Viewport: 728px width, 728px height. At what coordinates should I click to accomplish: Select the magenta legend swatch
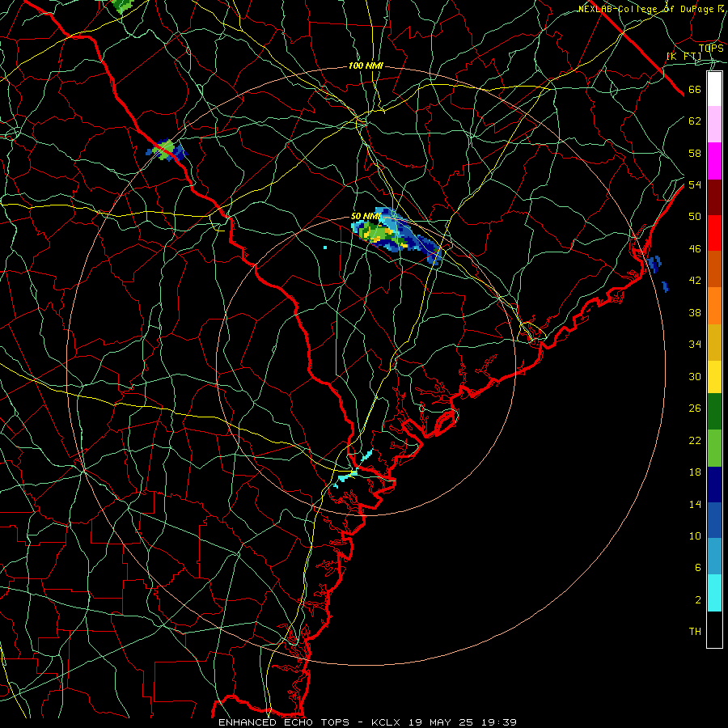[714, 161]
